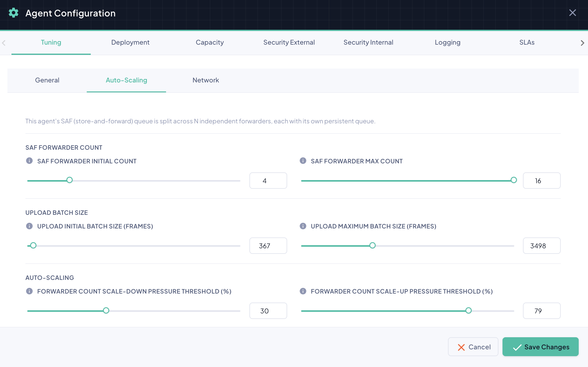588x367 pixels.
Task: Switch to the Logging tab
Action: coord(448,42)
